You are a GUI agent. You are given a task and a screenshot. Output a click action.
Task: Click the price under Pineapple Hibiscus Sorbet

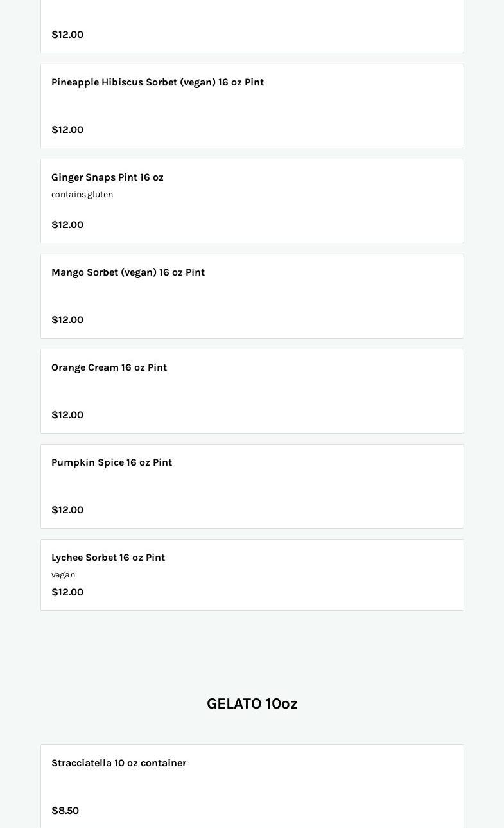pyautogui.click(x=67, y=130)
